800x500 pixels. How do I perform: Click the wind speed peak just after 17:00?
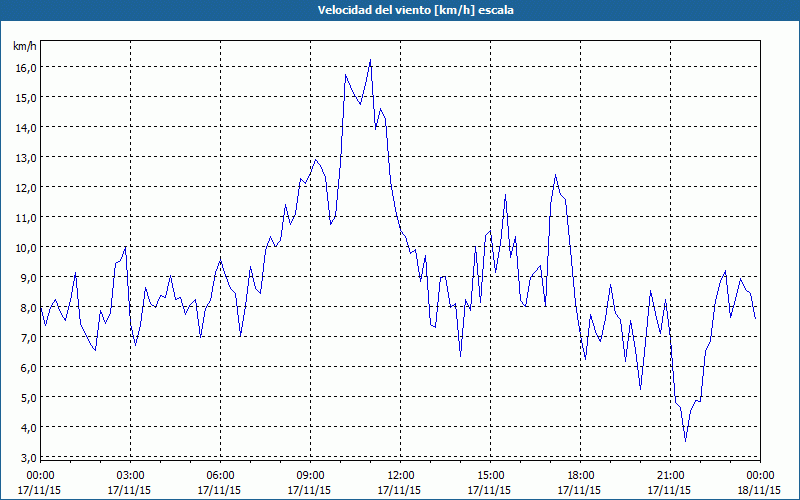coord(556,176)
